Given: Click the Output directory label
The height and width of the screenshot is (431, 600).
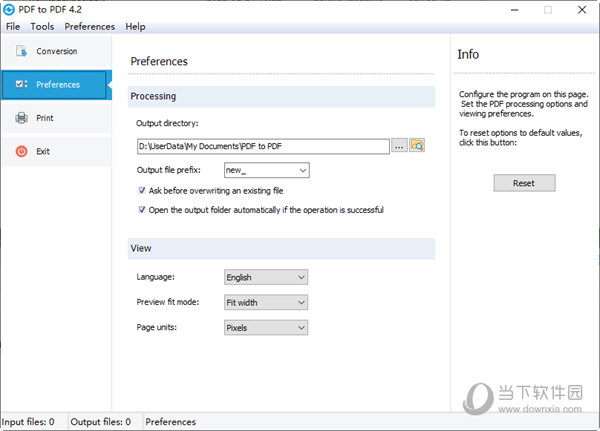Looking at the screenshot, I should [x=167, y=123].
